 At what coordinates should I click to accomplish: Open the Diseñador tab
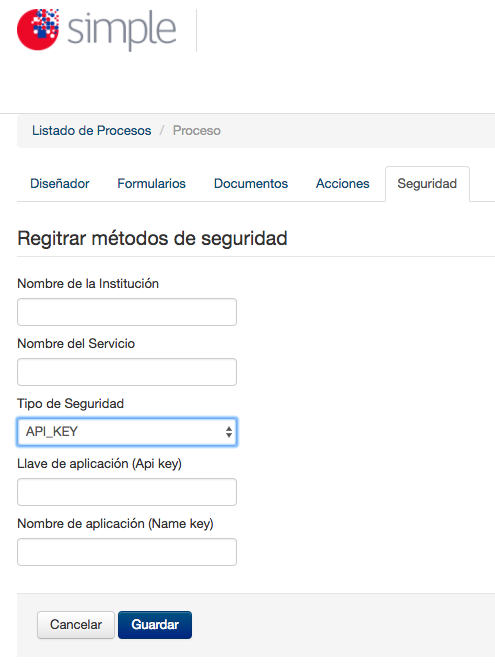(x=60, y=184)
